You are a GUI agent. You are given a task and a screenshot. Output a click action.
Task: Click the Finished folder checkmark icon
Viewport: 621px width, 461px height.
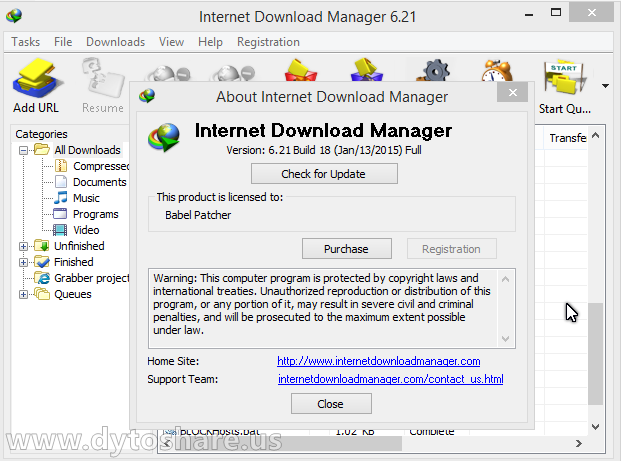[x=42, y=262]
